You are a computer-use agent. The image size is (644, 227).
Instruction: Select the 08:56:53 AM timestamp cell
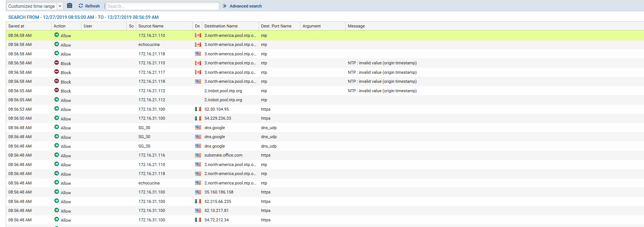coord(20,109)
